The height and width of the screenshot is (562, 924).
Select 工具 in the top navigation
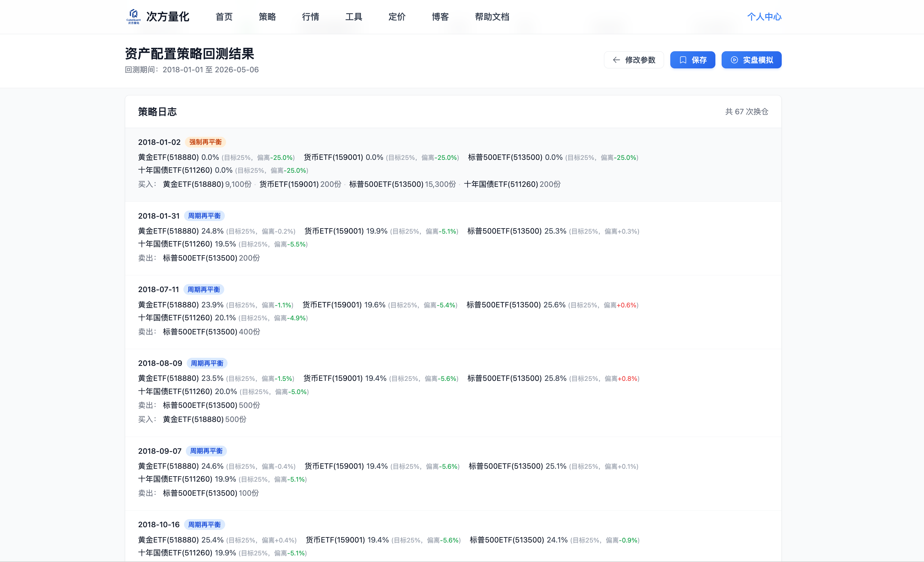354,17
